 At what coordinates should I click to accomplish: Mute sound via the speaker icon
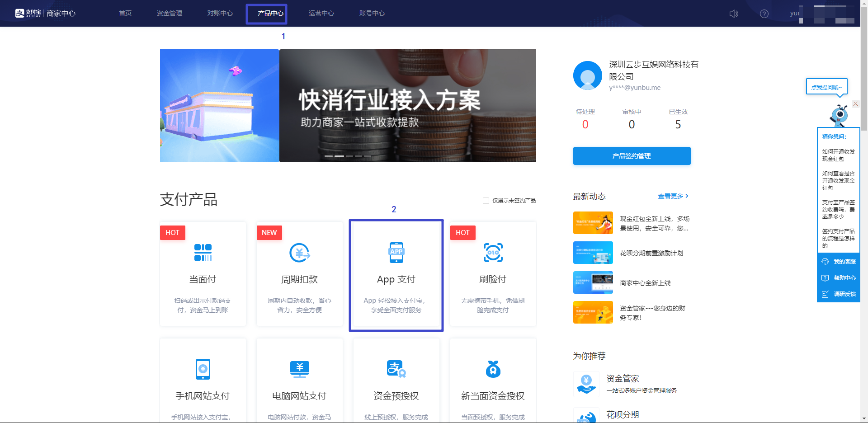(734, 14)
